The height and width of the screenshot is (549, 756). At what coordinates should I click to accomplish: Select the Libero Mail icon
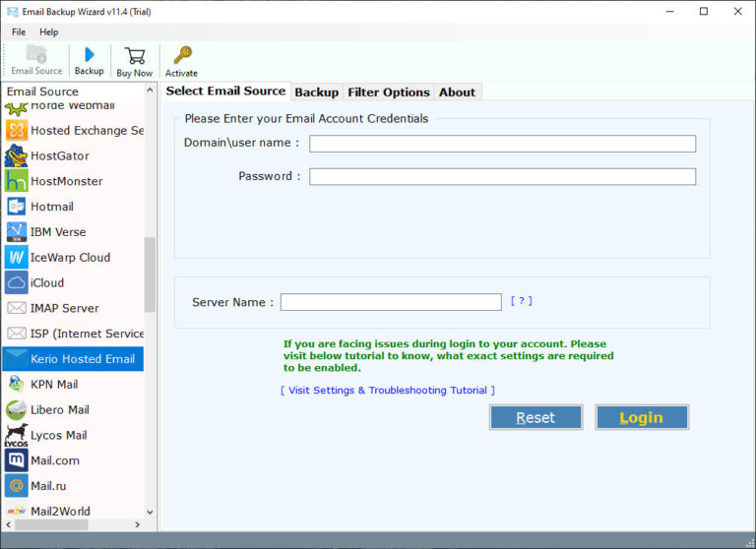[17, 409]
